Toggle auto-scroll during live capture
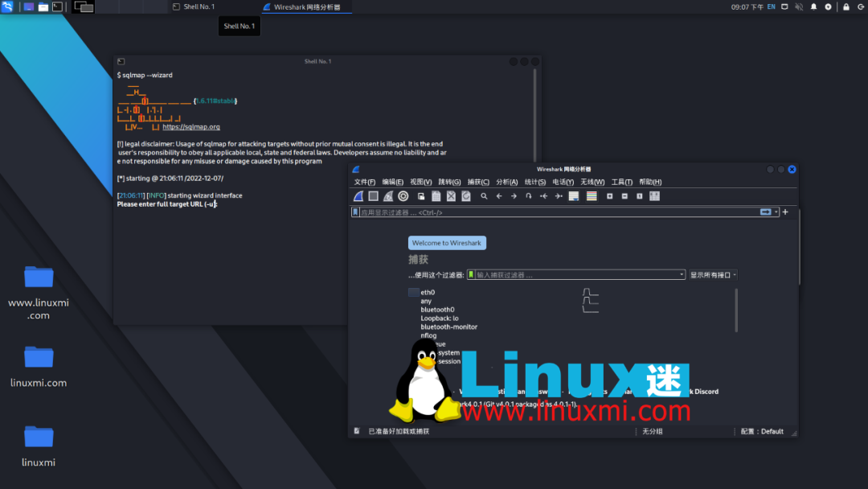The height and width of the screenshot is (489, 868). click(574, 196)
